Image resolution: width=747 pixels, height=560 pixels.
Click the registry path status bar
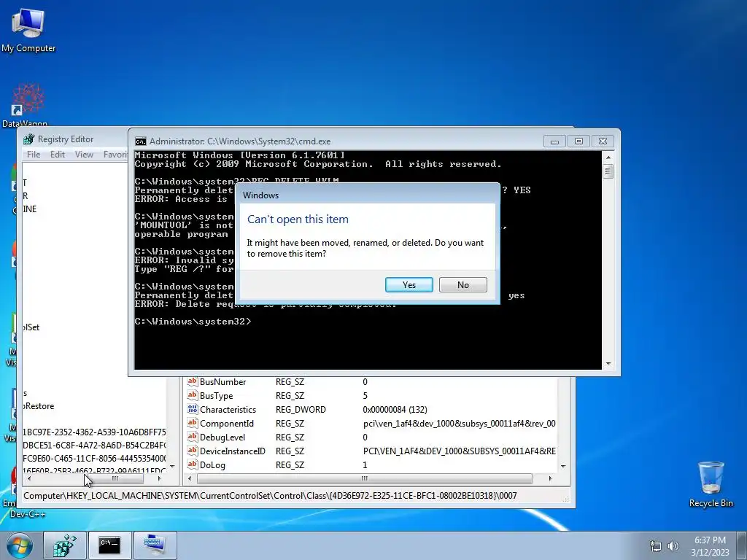coord(295,496)
